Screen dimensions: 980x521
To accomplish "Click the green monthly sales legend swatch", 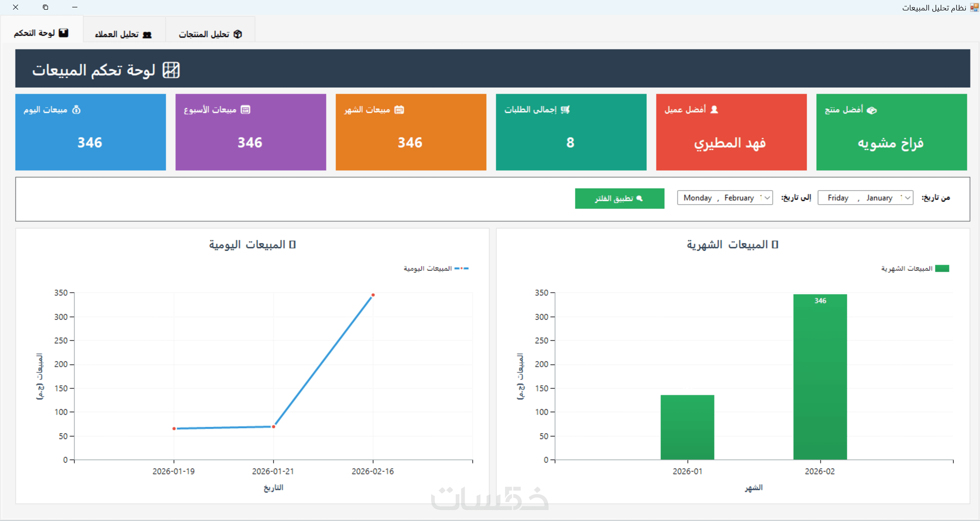I will click(942, 268).
